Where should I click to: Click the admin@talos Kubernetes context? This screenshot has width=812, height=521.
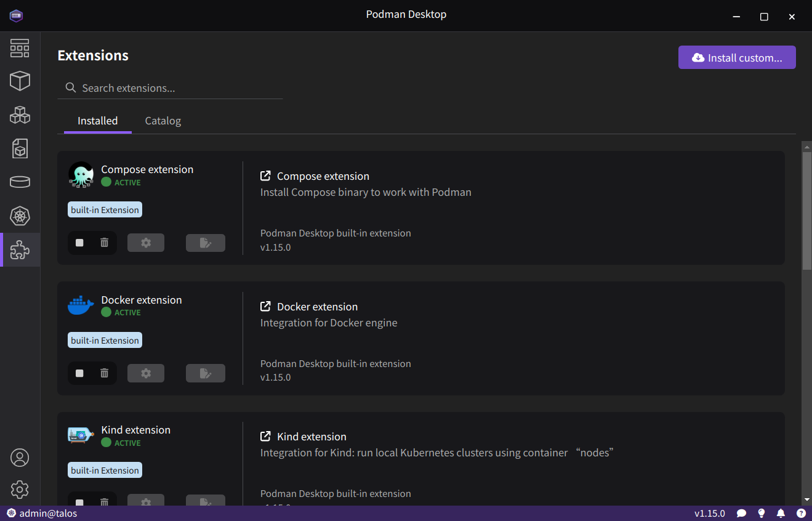click(42, 514)
